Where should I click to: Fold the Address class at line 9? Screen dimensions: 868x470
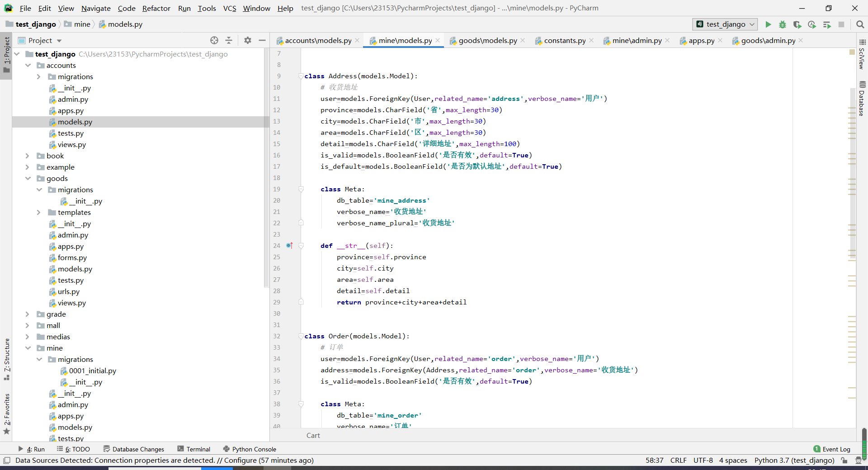coord(301,76)
